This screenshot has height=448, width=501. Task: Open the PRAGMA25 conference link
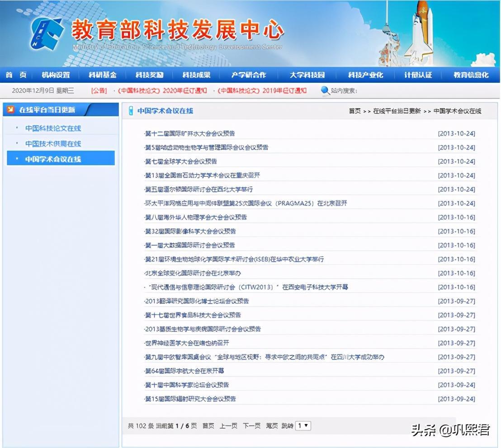246,203
